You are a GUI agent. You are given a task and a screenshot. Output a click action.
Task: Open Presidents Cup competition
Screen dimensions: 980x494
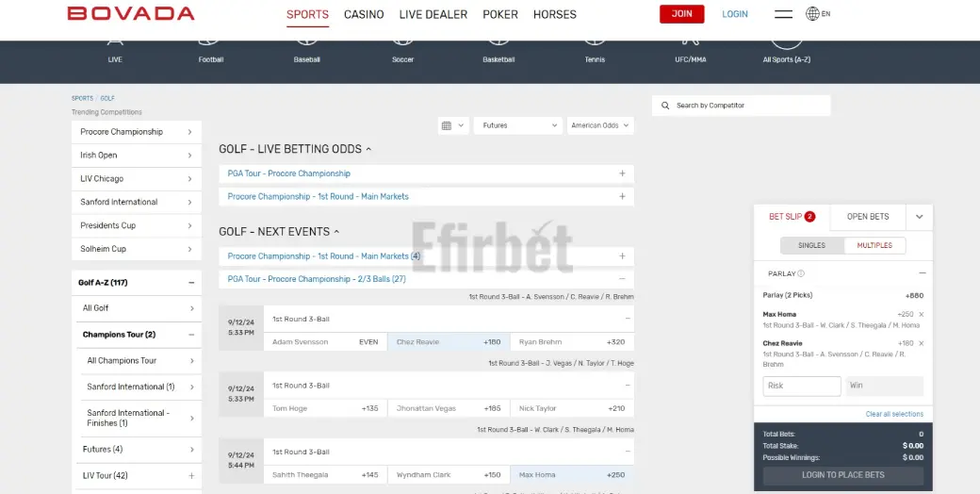pyautogui.click(x=137, y=225)
